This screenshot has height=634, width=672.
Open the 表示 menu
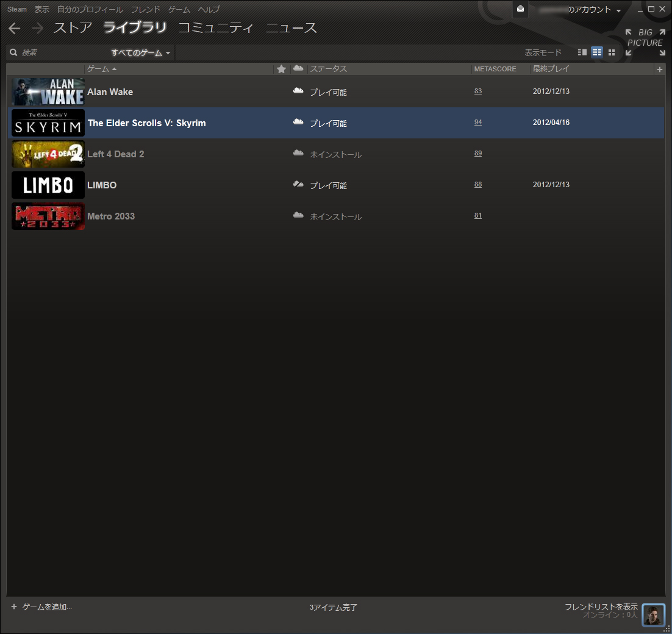pos(41,9)
